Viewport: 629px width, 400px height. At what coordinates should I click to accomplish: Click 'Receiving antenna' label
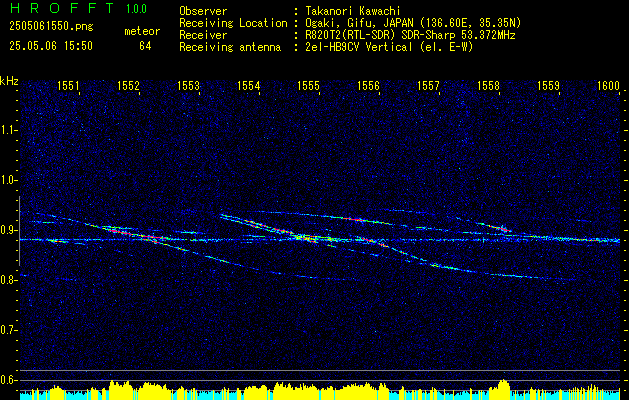(x=230, y=47)
